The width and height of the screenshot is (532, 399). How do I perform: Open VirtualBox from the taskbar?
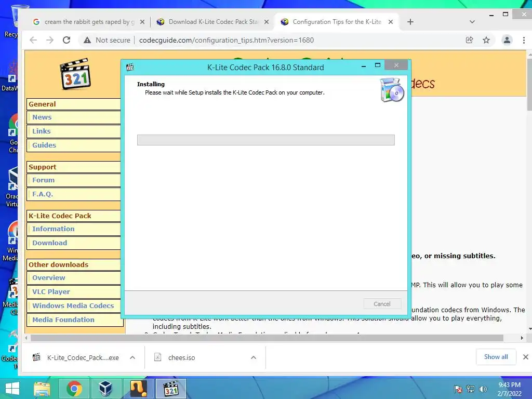click(105, 389)
